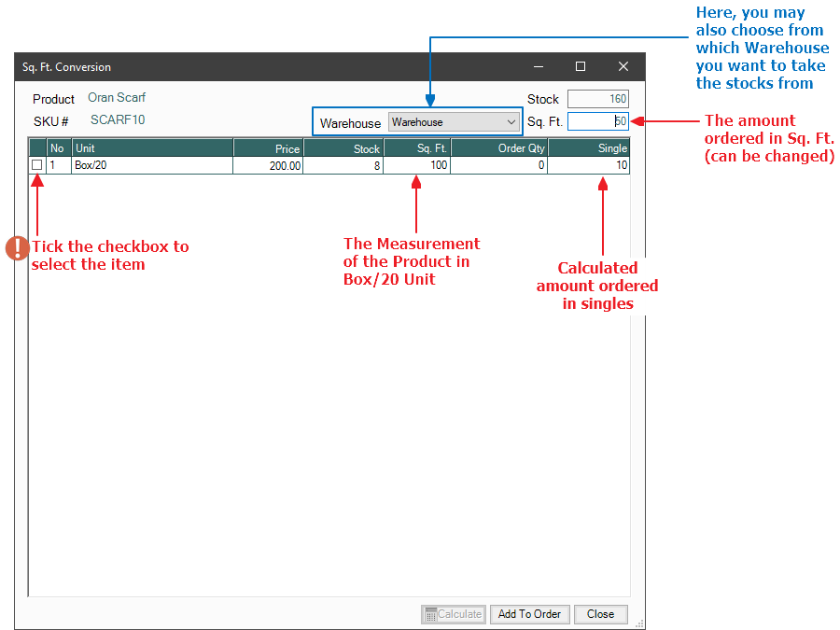Click the Unit column header
Viewport: 840px width, 630px height.
click(x=153, y=148)
